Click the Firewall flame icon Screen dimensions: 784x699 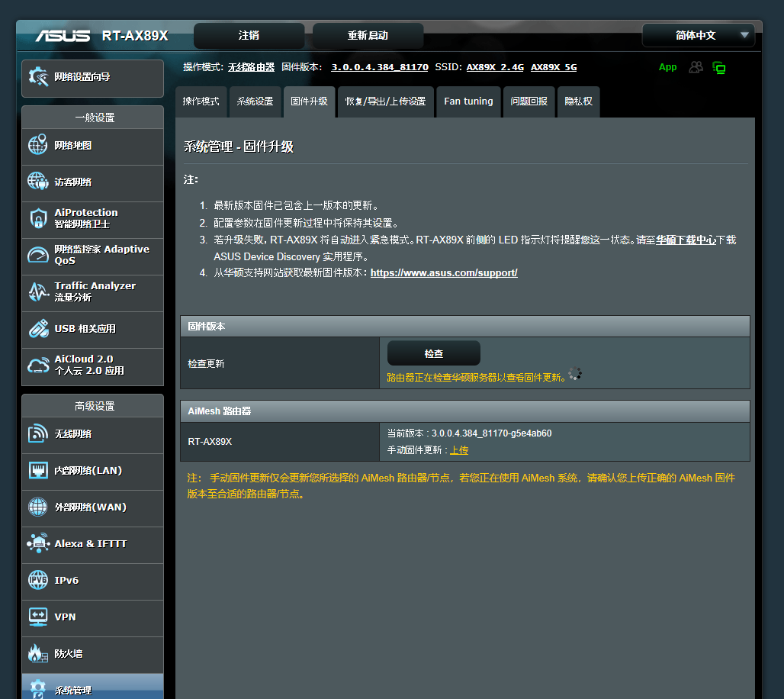pyautogui.click(x=38, y=653)
